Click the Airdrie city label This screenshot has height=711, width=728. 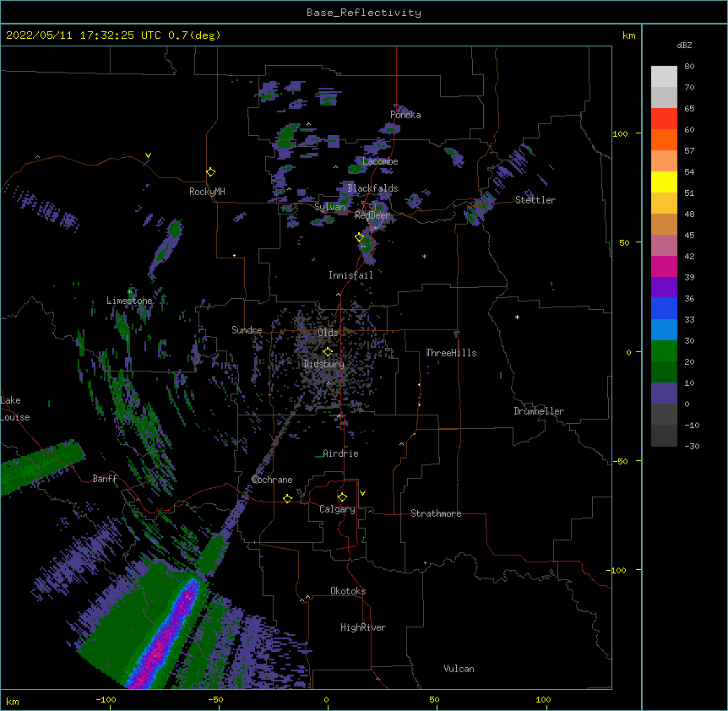(x=341, y=453)
